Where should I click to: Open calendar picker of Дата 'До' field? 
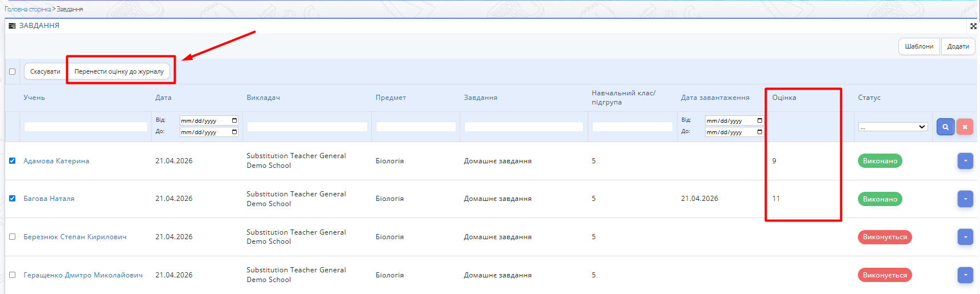234,132
